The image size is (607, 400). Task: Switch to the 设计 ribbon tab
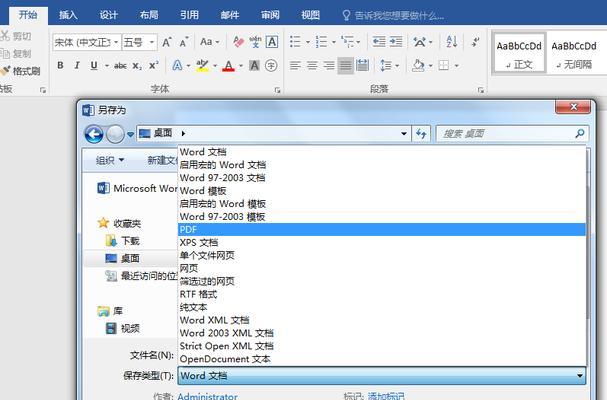point(109,15)
